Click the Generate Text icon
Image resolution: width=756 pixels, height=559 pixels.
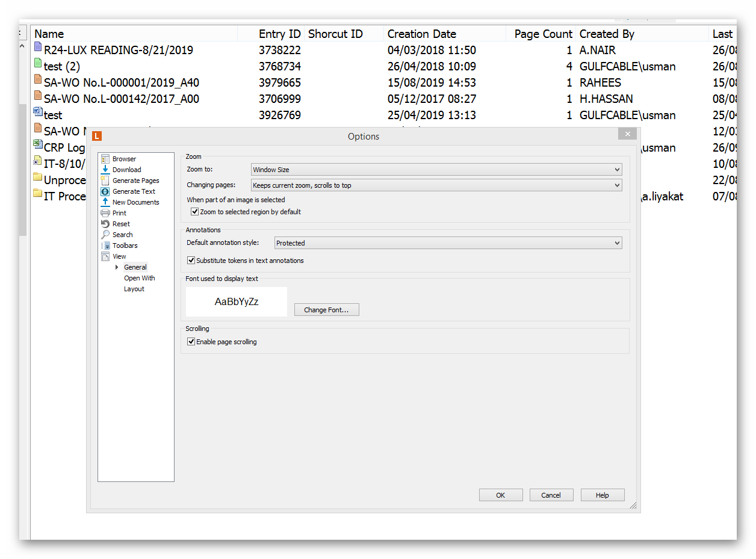(105, 191)
